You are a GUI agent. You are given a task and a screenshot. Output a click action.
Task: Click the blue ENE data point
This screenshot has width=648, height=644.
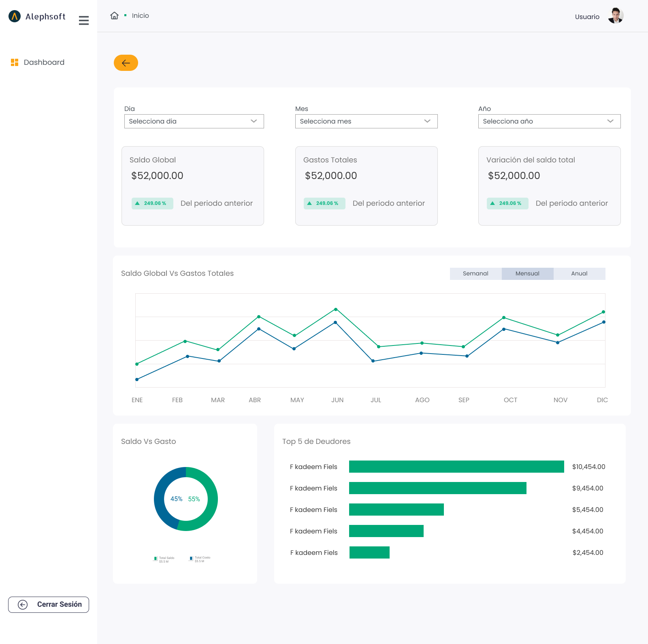(x=137, y=380)
